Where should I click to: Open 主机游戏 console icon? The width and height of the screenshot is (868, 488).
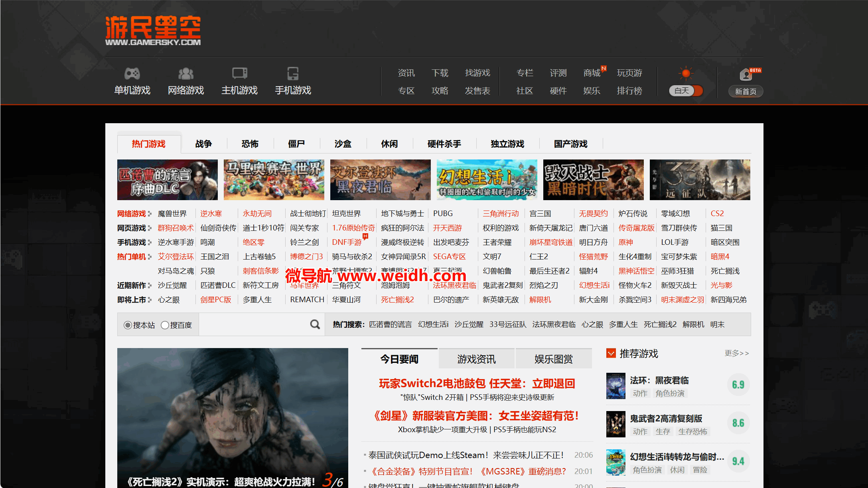[239, 73]
